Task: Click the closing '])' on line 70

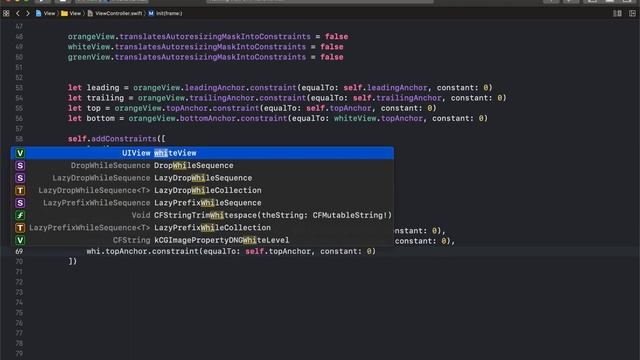Action: pos(73,261)
